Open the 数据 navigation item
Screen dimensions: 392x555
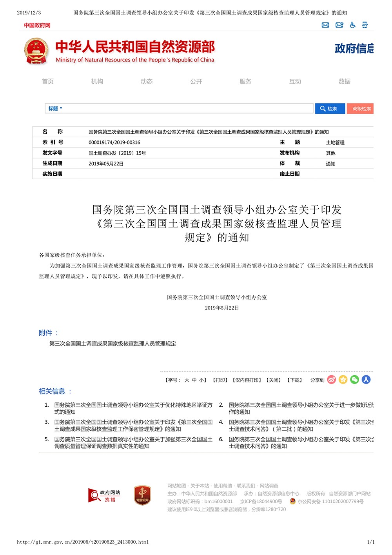click(345, 82)
